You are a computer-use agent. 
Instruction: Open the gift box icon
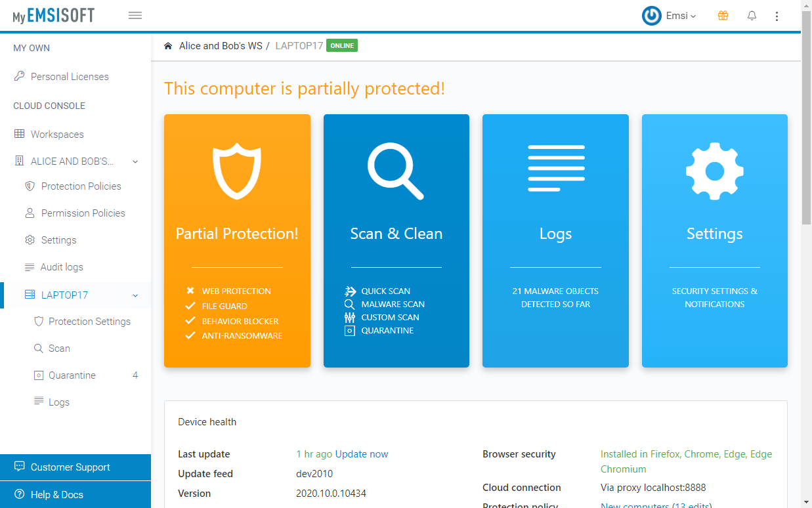(723, 16)
